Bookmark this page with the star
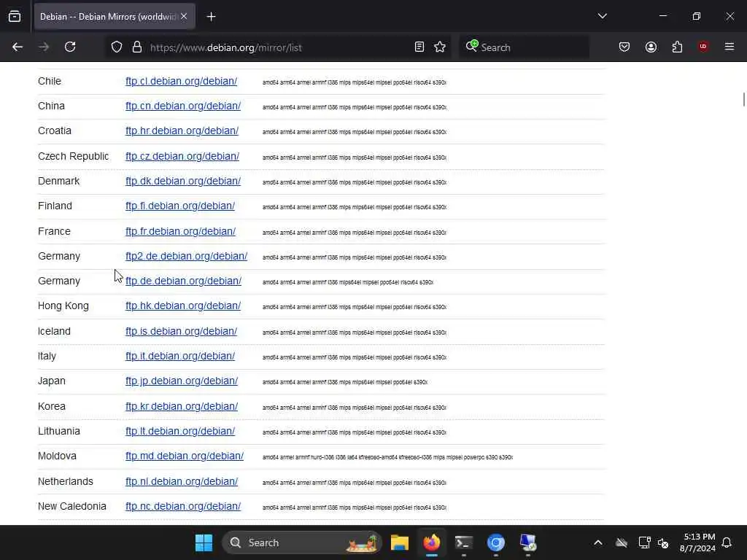The image size is (747, 560). pos(440,47)
